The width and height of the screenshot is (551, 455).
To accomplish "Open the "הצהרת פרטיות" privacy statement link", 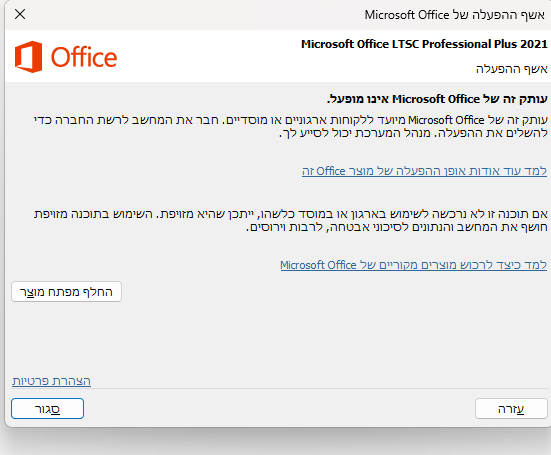I will (51, 381).
